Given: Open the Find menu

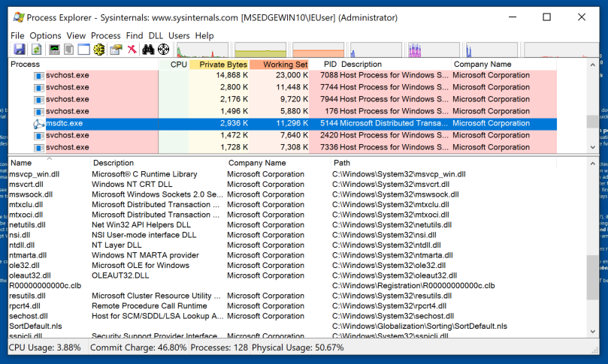Looking at the screenshot, I should [135, 35].
